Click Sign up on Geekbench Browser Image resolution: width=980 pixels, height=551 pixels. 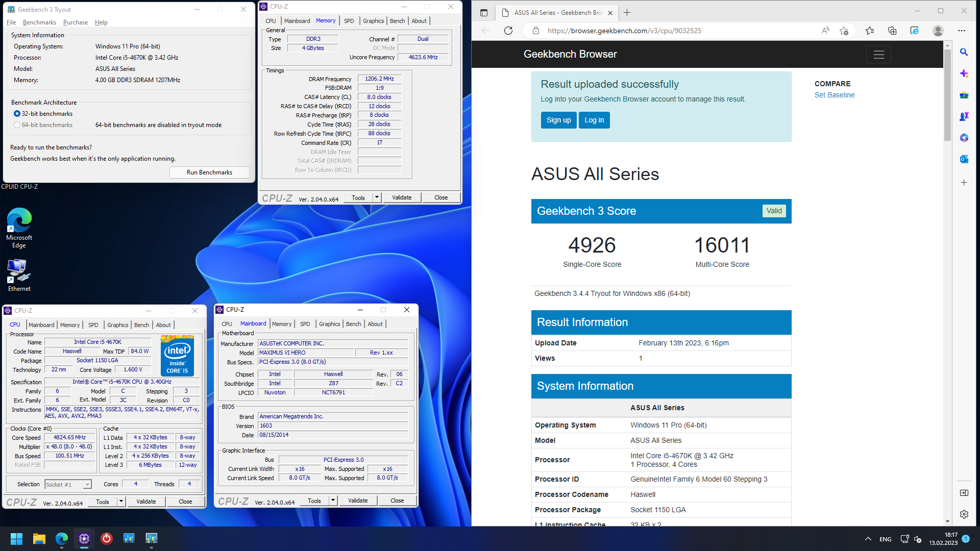558,120
